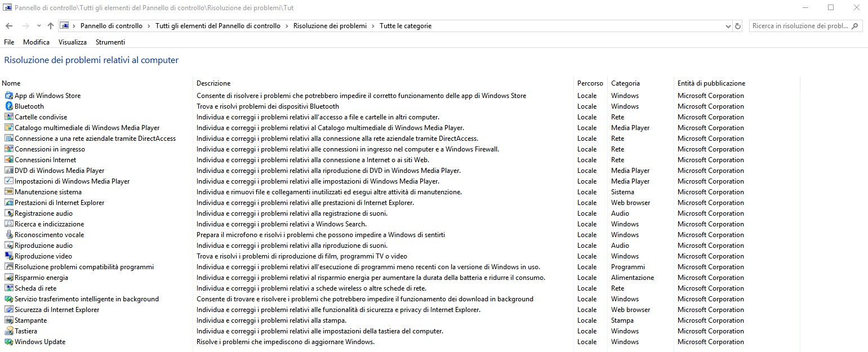Select the Connessioni in ingresso icon
Screen dimensions: 868x352
8,149
